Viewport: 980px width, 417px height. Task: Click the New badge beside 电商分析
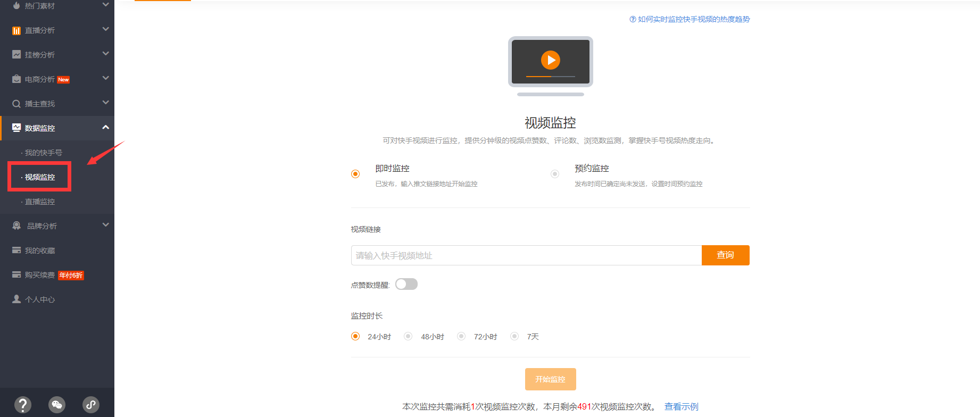coord(63,80)
